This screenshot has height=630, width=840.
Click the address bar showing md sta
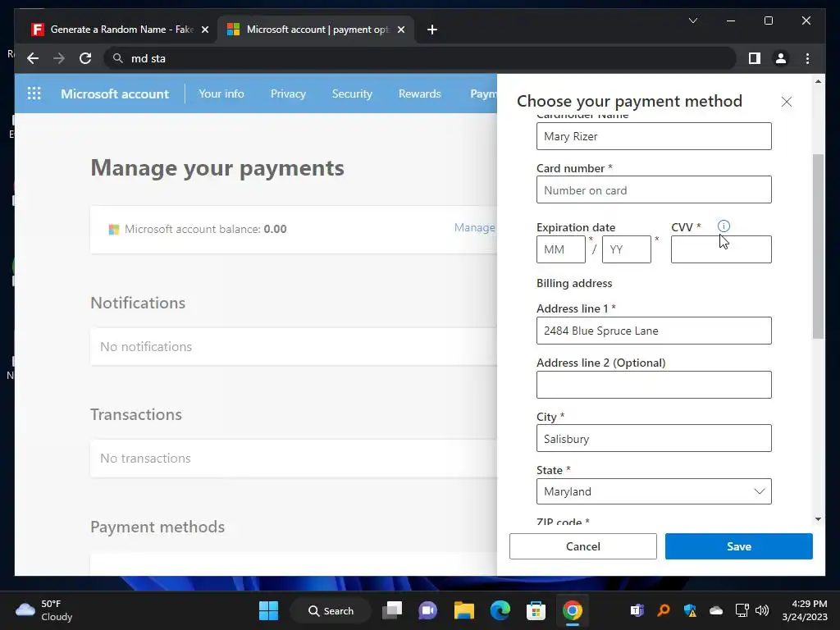(420, 58)
